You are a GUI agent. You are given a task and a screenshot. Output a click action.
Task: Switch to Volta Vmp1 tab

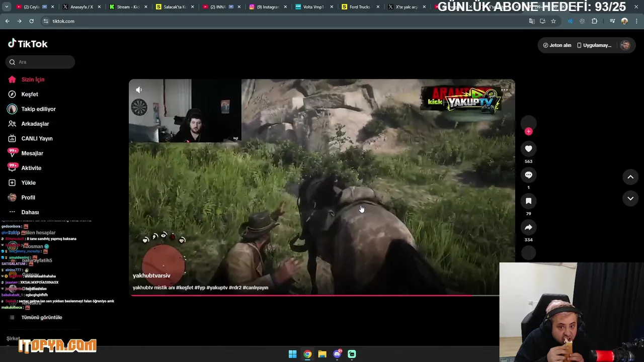click(314, 7)
